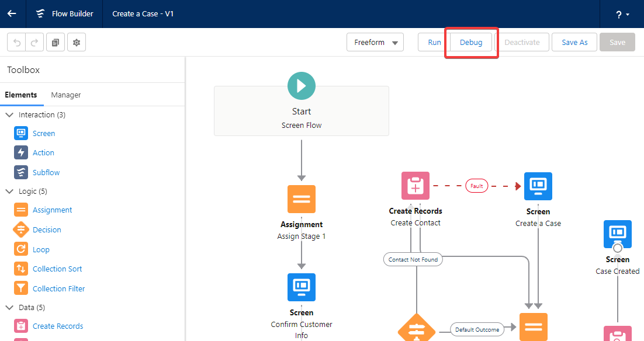644x341 pixels.
Task: Select the Assign Stage 1 assignment node
Action: [x=302, y=199]
